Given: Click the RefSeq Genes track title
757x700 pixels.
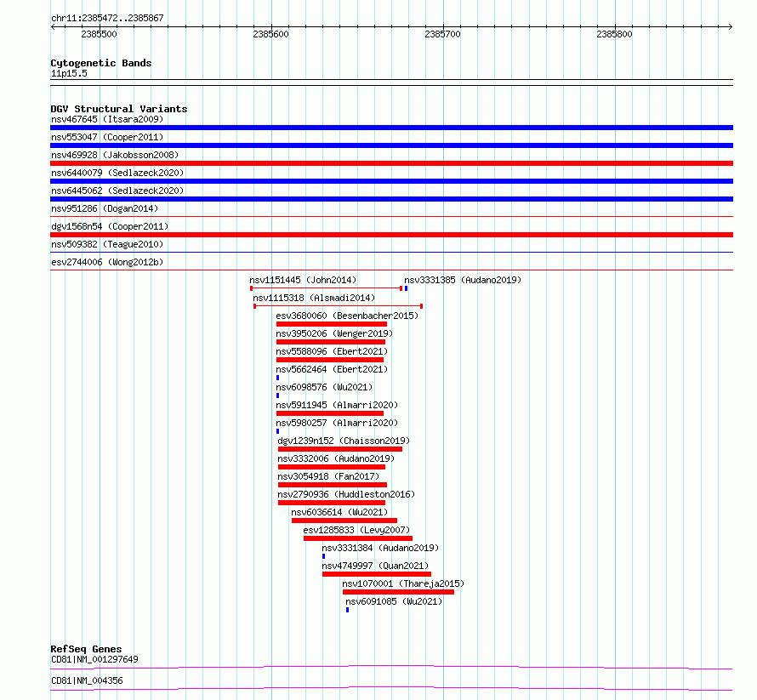Looking at the screenshot, I should pos(86,649).
